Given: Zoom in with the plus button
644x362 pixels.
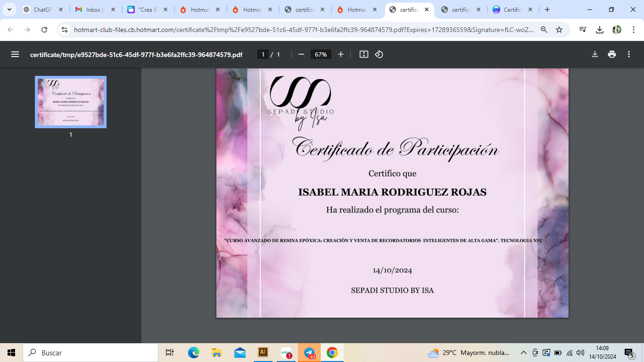Looking at the screenshot, I should [x=341, y=54].
